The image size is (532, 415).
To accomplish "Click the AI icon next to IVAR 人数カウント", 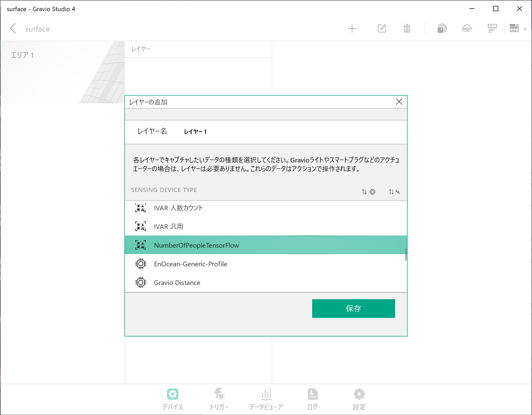I will point(141,208).
